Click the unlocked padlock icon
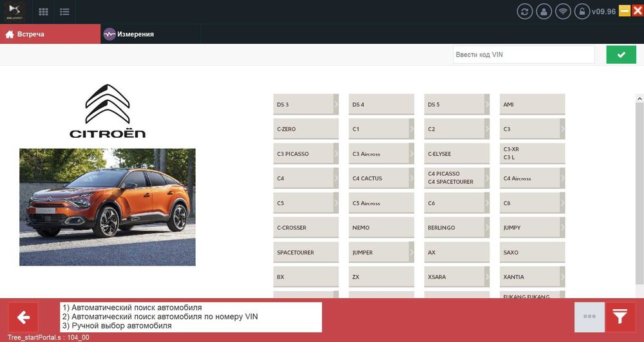 tap(582, 12)
